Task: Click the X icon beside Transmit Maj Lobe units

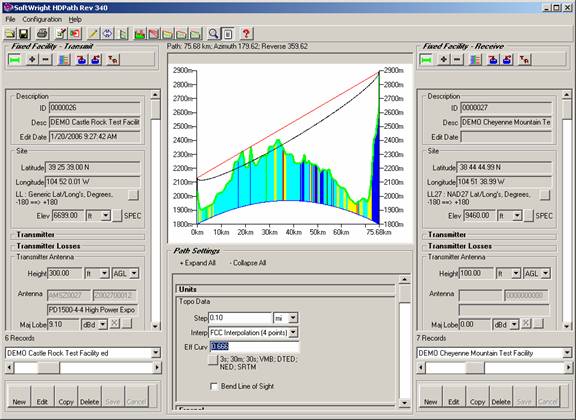Action: (x=115, y=324)
